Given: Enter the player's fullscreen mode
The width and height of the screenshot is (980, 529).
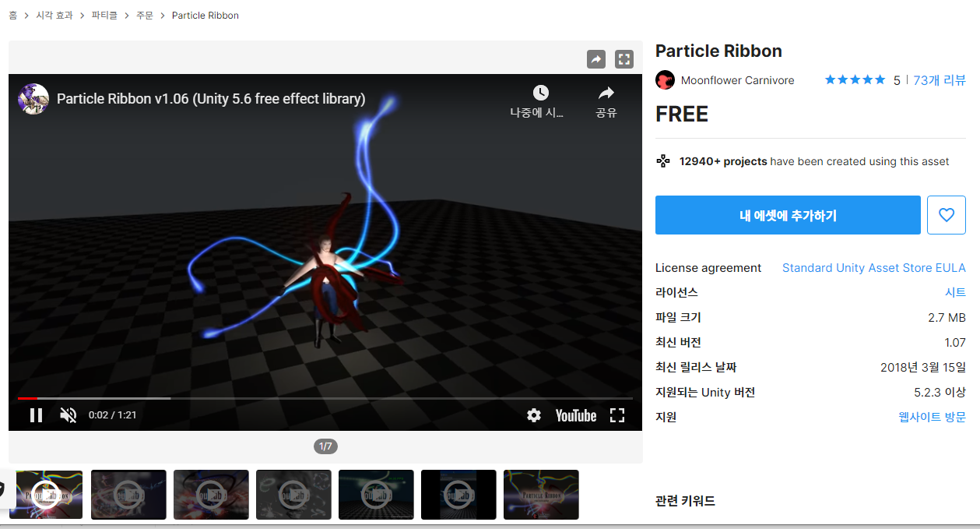Looking at the screenshot, I should pyautogui.click(x=617, y=415).
